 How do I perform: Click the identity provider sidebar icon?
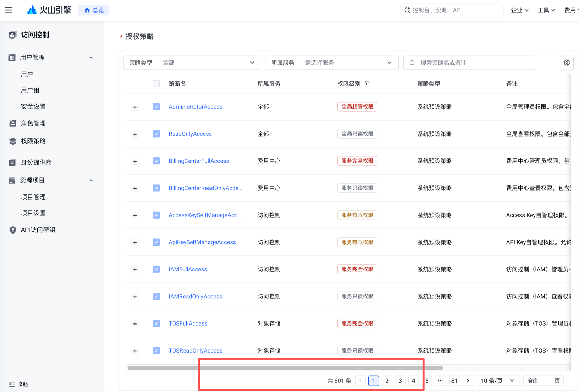click(13, 162)
